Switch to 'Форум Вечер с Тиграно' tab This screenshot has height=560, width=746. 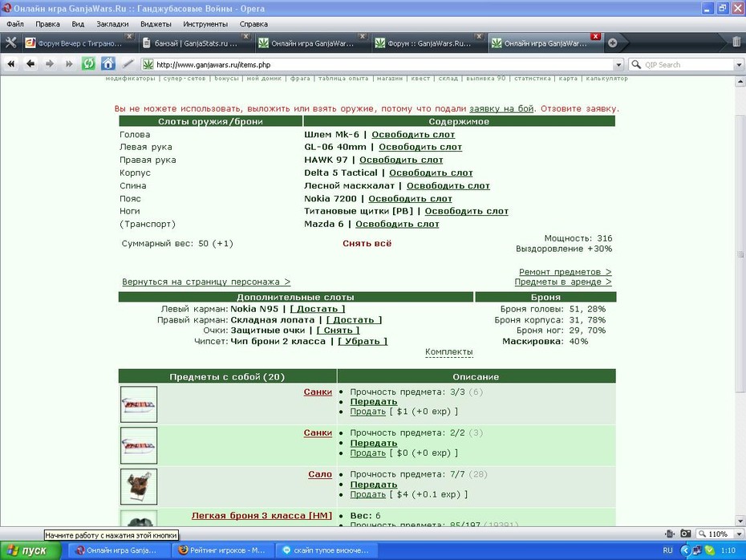click(79, 43)
